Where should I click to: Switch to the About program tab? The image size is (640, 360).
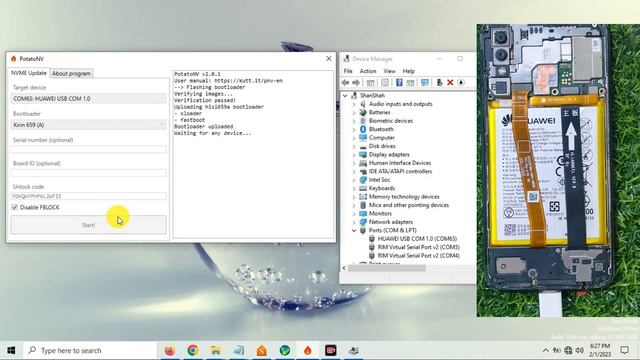71,73
